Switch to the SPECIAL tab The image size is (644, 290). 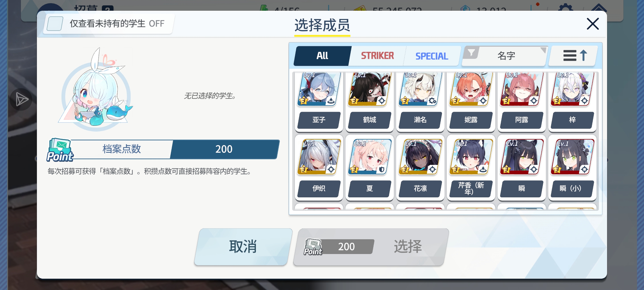(x=431, y=56)
